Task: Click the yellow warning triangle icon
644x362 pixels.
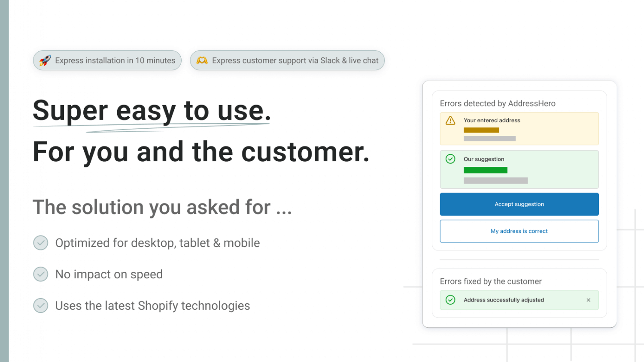Action: coord(450,121)
